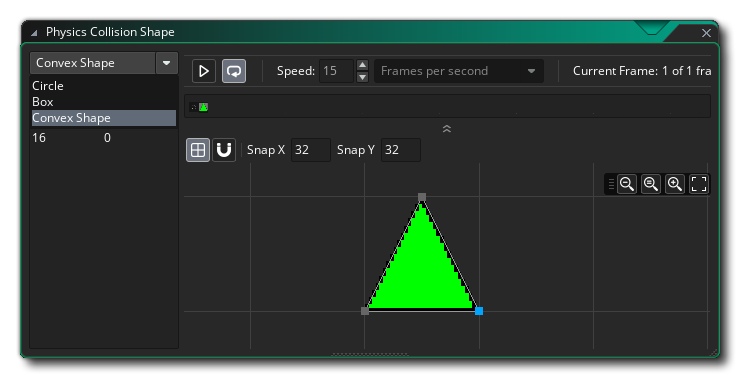Click the zoom in magnifier icon

(x=675, y=184)
